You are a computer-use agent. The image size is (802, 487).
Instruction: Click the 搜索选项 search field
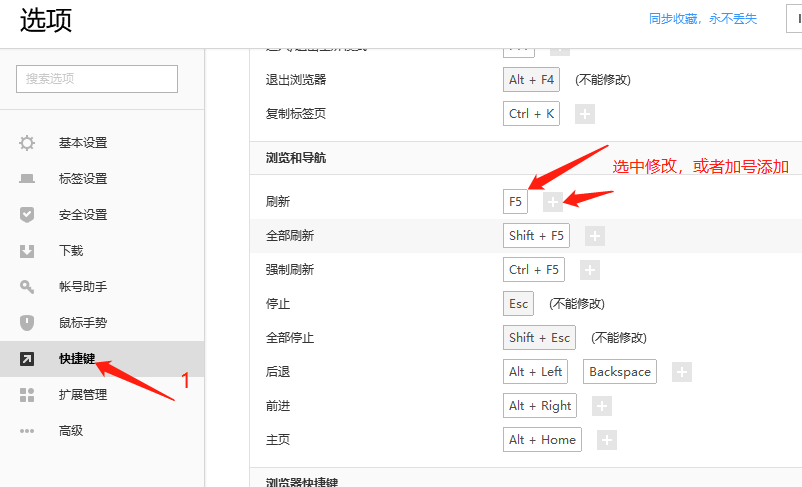(x=97, y=79)
